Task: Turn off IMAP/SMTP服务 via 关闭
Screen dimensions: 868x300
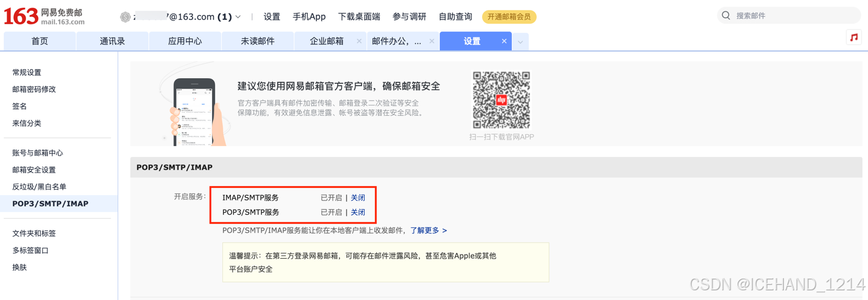Action: click(358, 198)
